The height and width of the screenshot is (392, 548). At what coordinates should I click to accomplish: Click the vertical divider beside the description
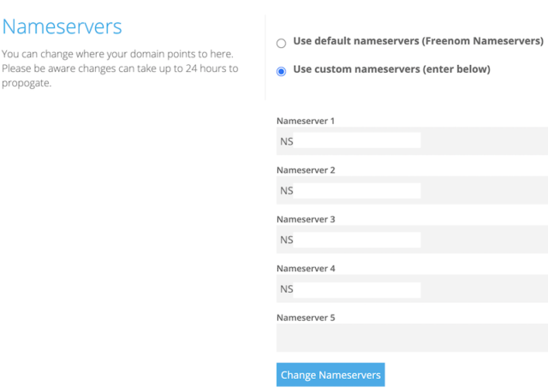tap(265, 57)
